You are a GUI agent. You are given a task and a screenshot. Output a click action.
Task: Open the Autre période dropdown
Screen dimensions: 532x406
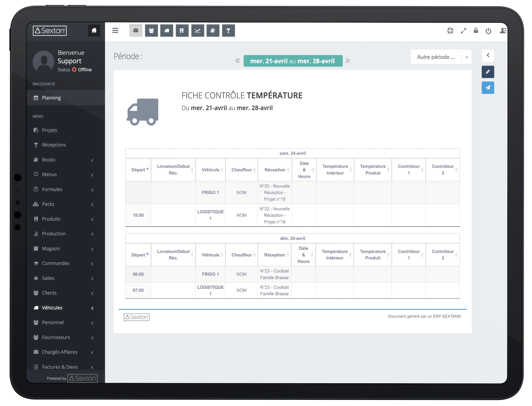(x=467, y=57)
